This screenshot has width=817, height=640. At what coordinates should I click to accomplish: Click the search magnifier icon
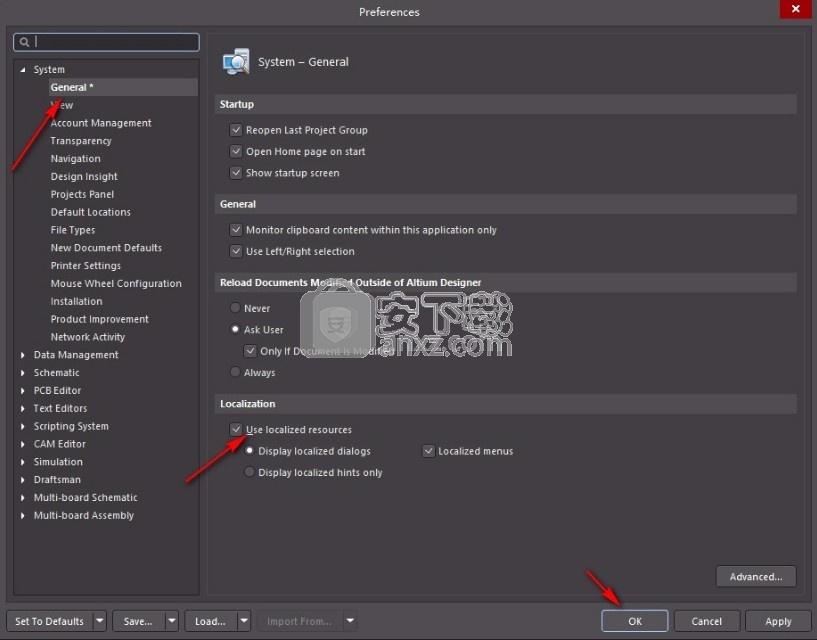[x=24, y=42]
